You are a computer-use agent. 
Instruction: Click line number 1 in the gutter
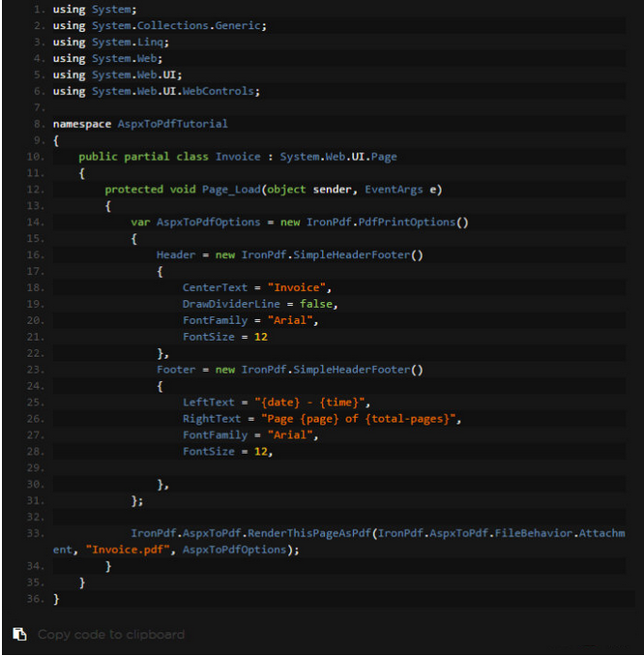click(x=38, y=10)
